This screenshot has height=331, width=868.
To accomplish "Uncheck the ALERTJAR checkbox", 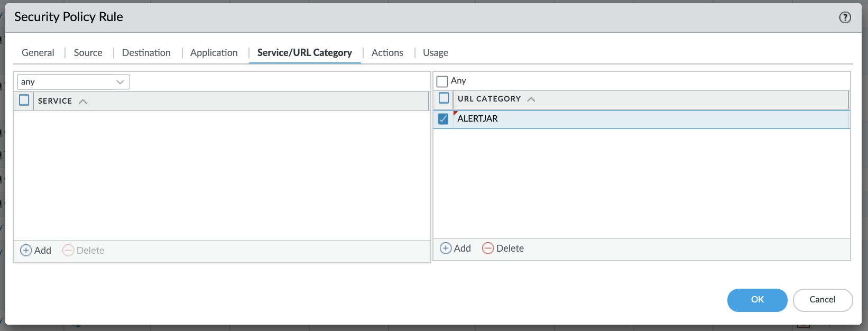I will [x=444, y=119].
